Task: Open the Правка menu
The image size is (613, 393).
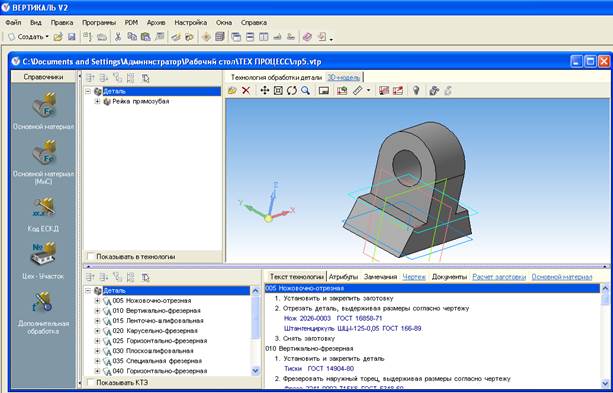Action: (x=62, y=23)
